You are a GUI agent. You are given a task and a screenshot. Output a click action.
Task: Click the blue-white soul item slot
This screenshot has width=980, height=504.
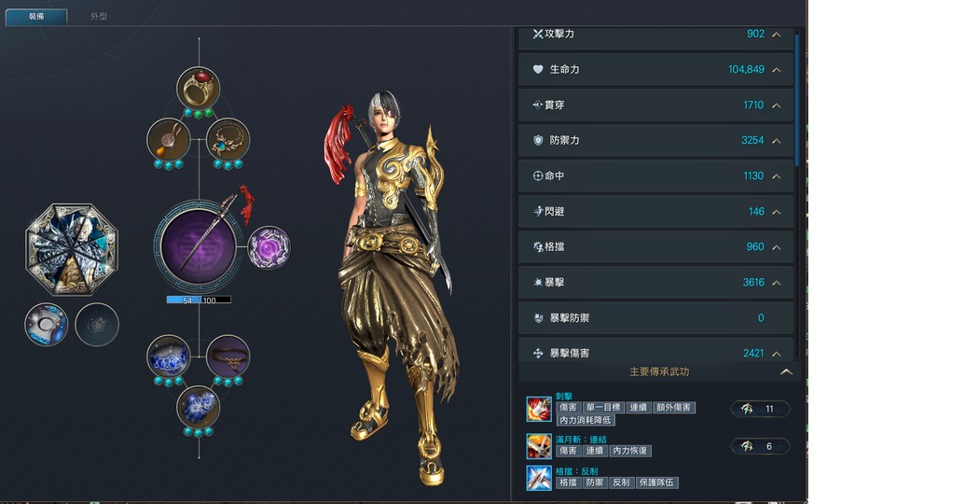tap(47, 325)
